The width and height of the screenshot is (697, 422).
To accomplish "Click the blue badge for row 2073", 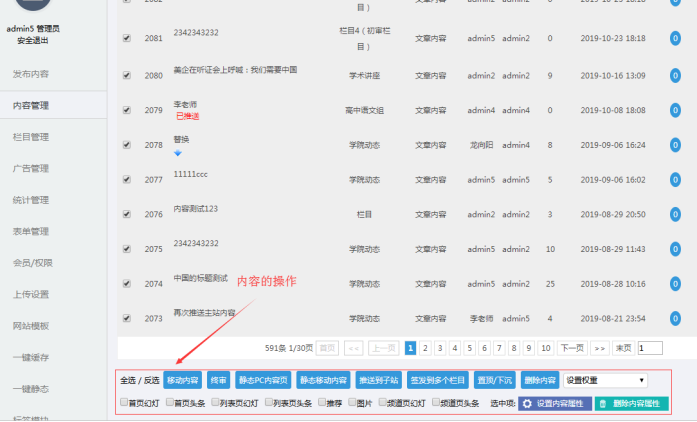I will 676,318.
